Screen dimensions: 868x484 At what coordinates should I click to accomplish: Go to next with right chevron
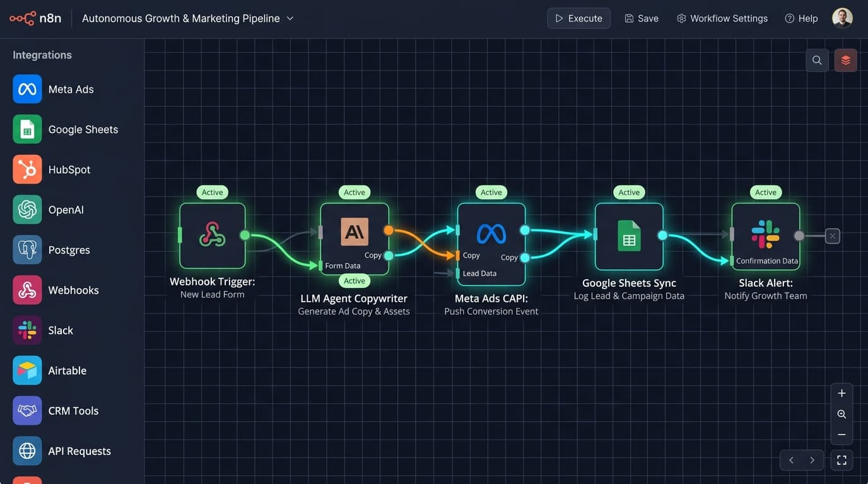pos(812,460)
